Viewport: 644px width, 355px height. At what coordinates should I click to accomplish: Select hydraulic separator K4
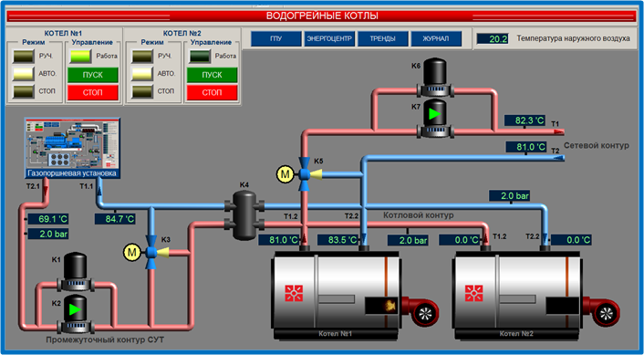point(244,215)
